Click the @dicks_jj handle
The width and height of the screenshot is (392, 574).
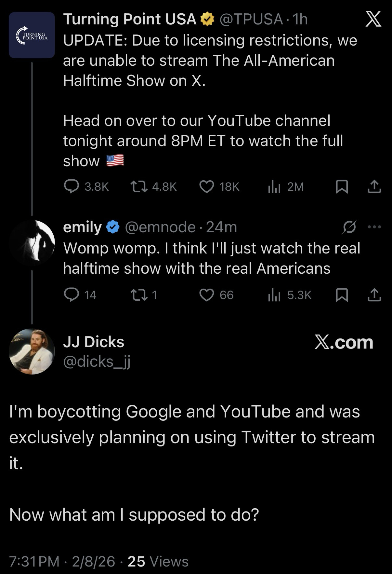click(97, 362)
